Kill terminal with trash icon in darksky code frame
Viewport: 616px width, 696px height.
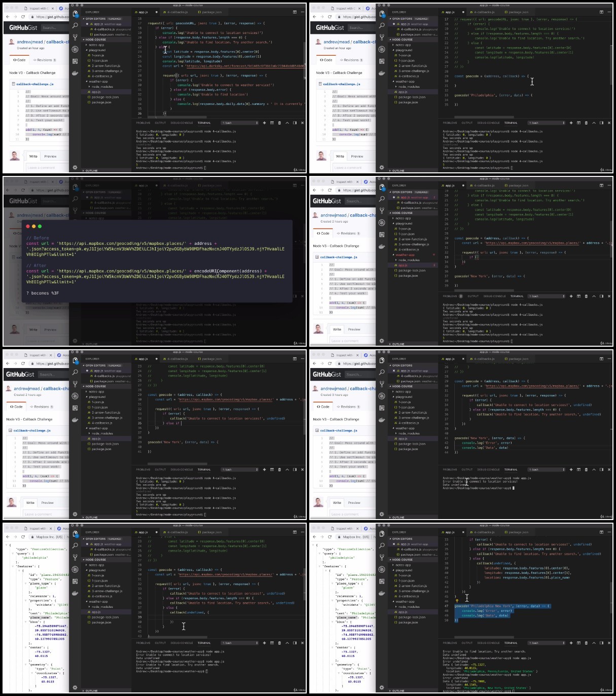click(279, 123)
